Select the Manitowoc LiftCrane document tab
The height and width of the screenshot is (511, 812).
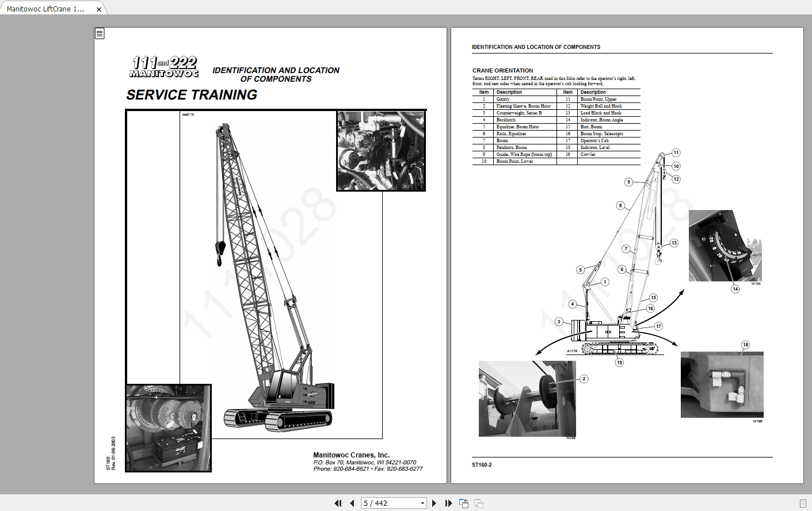click(46, 8)
